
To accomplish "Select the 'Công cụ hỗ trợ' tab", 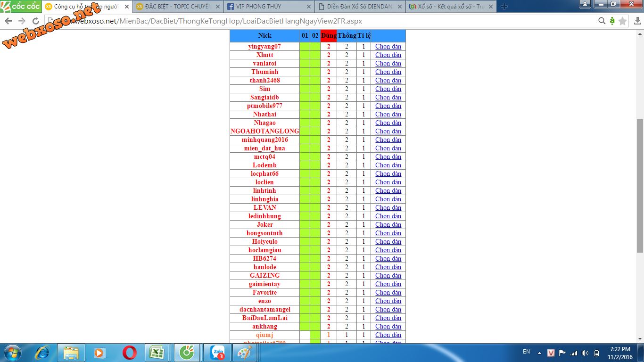I will click(x=86, y=7).
